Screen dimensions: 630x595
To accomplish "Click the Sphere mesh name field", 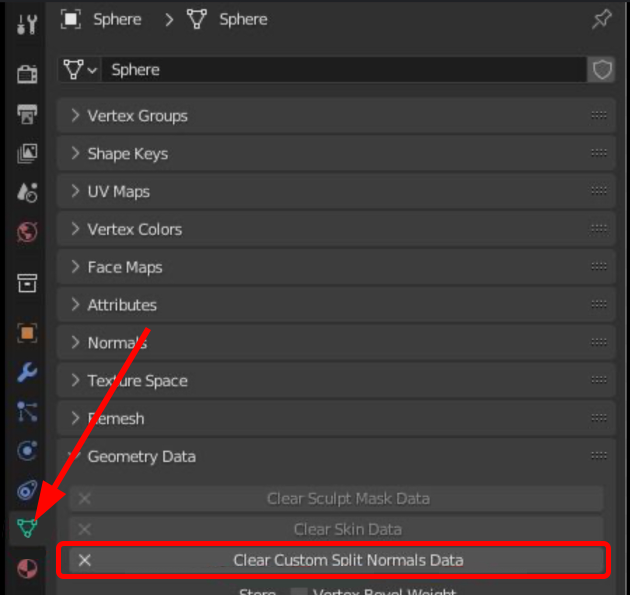I will click(340, 70).
